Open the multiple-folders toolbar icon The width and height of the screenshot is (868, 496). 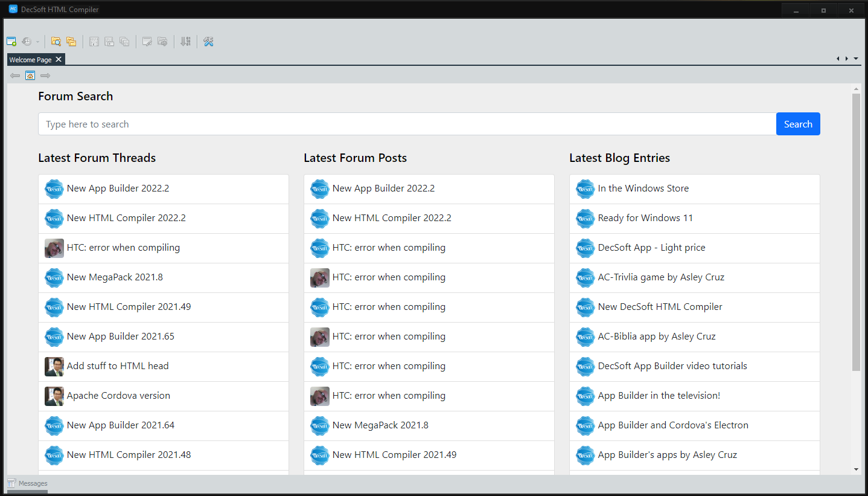tap(71, 42)
